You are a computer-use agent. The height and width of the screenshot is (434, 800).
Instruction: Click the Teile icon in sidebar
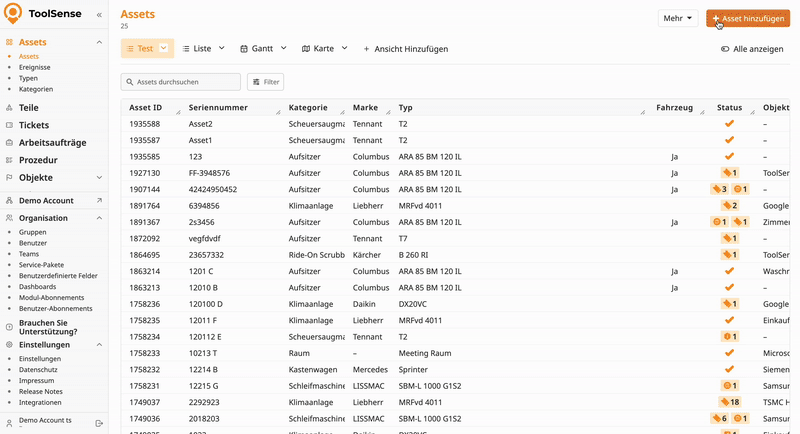click(x=9, y=108)
